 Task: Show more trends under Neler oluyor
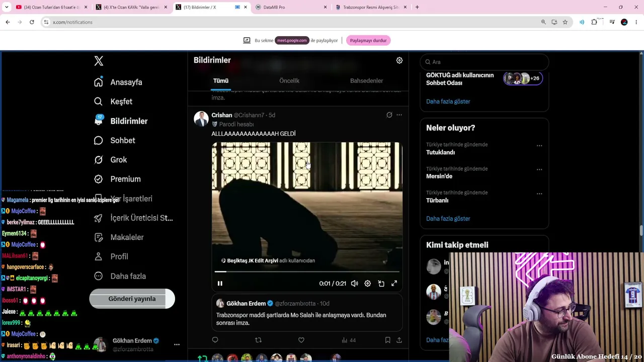(448, 219)
